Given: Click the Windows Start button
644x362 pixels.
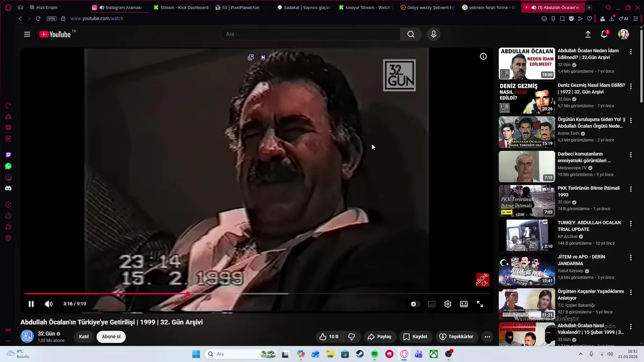Looking at the screenshot, I should 196,354.
